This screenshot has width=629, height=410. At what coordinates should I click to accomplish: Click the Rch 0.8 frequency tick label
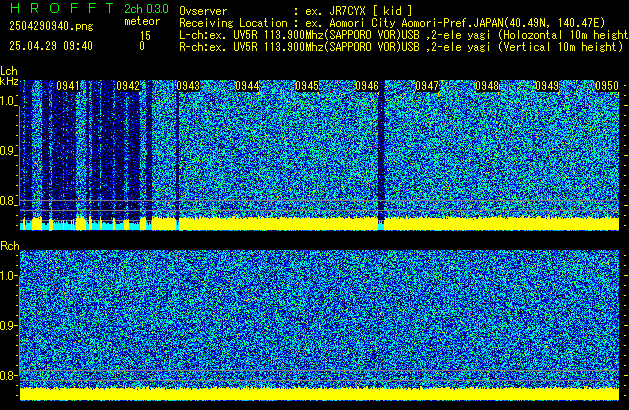7,375
